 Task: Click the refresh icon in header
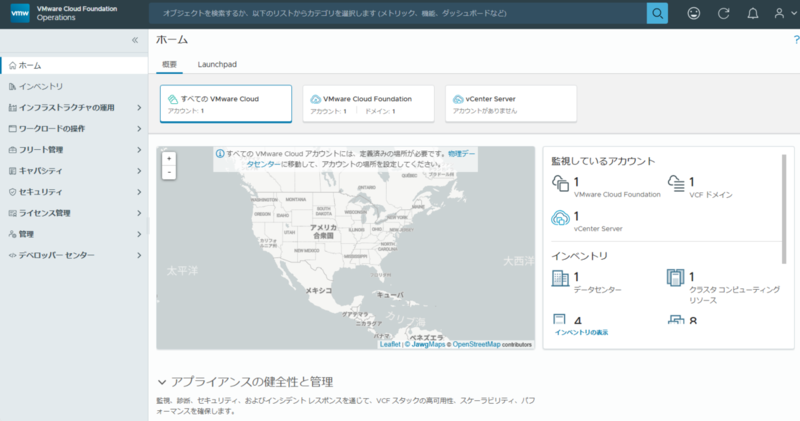point(723,14)
